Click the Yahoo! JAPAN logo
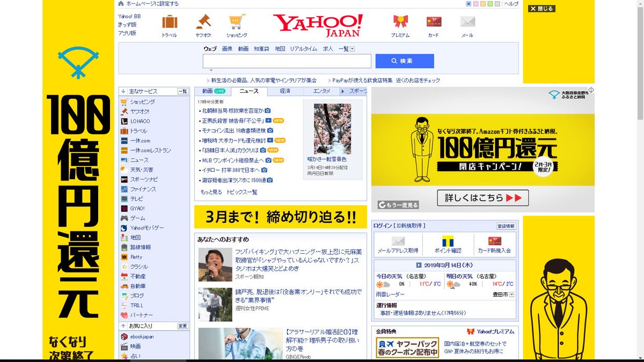Image resolution: width=644 pixels, height=362 pixels. tap(318, 25)
